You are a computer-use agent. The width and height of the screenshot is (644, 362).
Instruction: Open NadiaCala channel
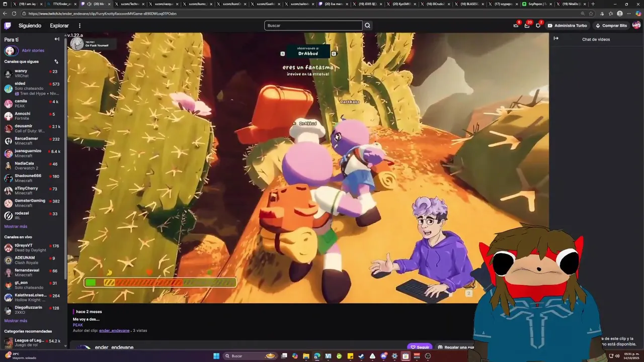coord(33,166)
